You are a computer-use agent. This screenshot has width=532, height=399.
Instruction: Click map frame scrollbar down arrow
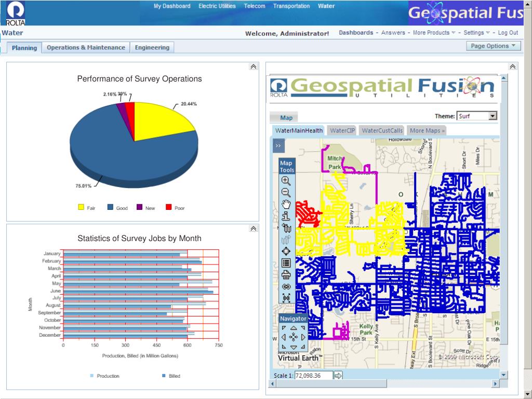[504, 375]
